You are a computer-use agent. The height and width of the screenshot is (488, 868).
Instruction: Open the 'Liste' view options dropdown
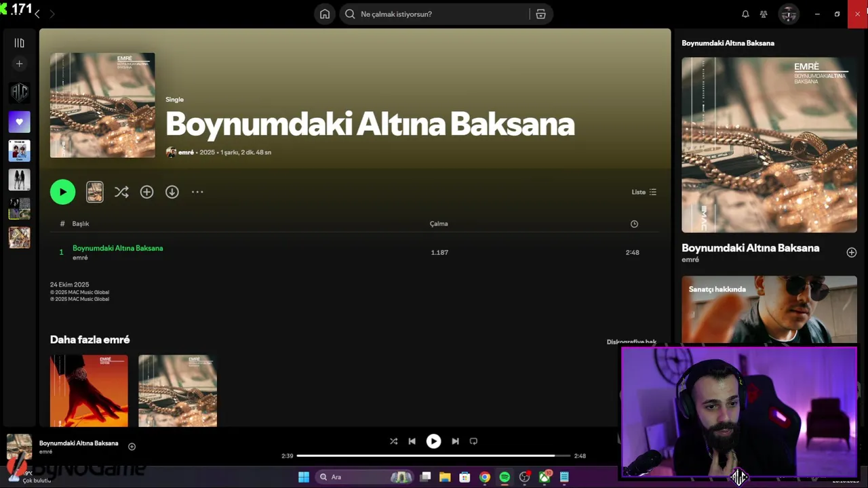point(644,192)
